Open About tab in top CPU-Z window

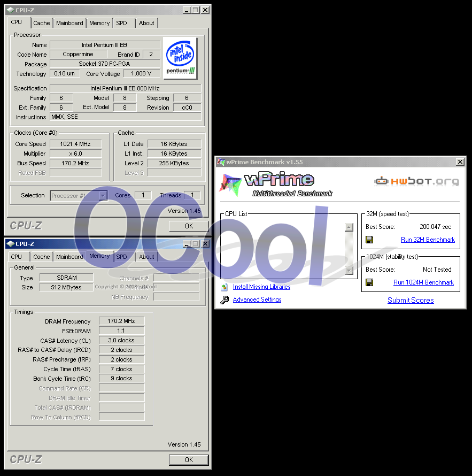(x=146, y=23)
